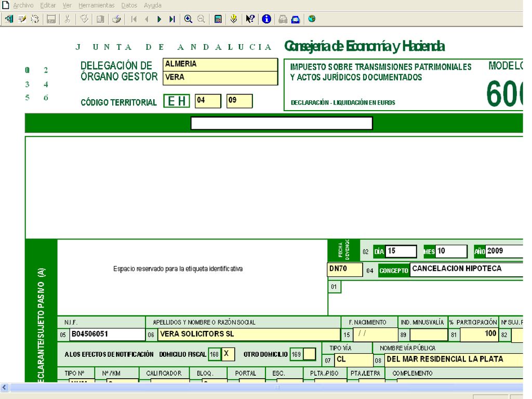Click the scissors cut icon

point(67,19)
